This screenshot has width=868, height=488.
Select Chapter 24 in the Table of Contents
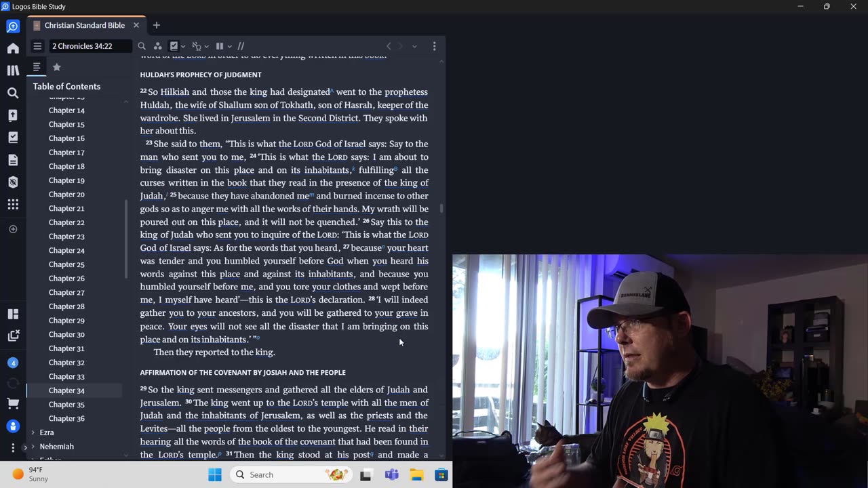66,251
